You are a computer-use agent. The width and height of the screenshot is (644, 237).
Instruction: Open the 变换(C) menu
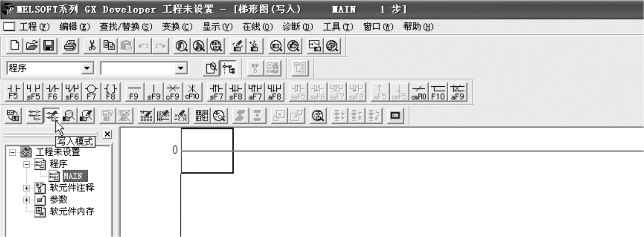coord(177,27)
